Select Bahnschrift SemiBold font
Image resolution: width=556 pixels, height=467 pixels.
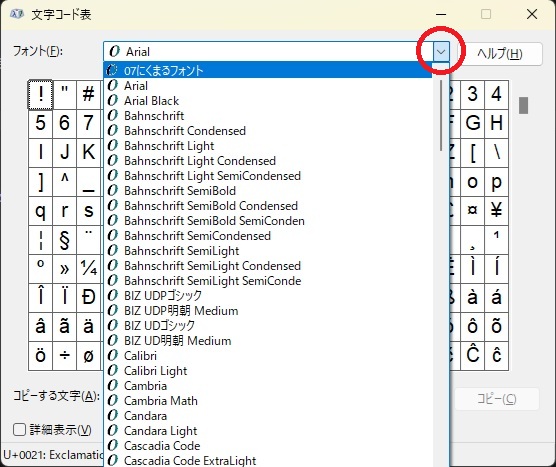click(268, 190)
